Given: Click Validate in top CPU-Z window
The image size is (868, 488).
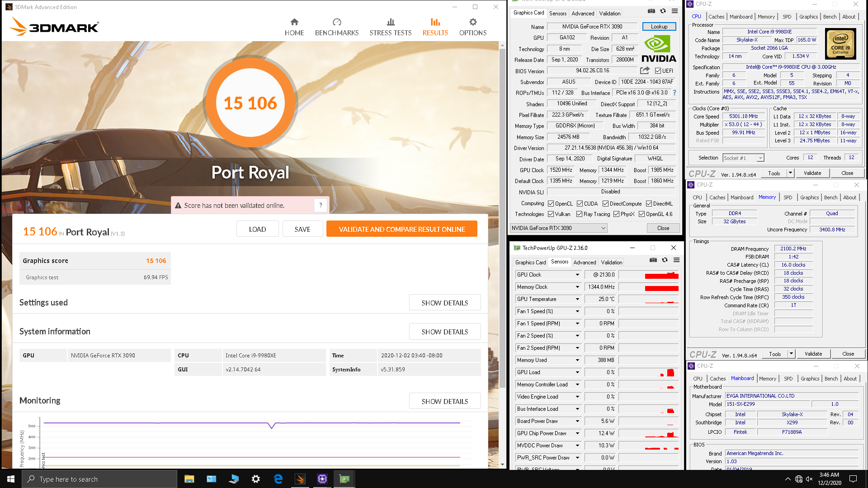Looking at the screenshot, I should pyautogui.click(x=812, y=173).
